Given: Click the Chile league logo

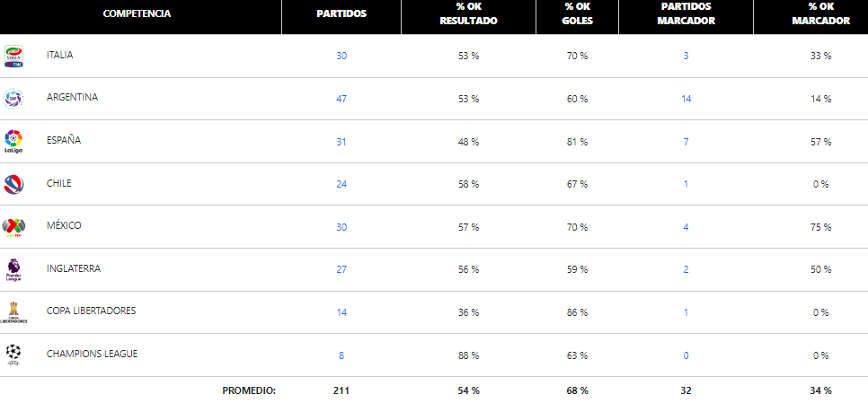Looking at the screenshot, I should coord(13,184).
